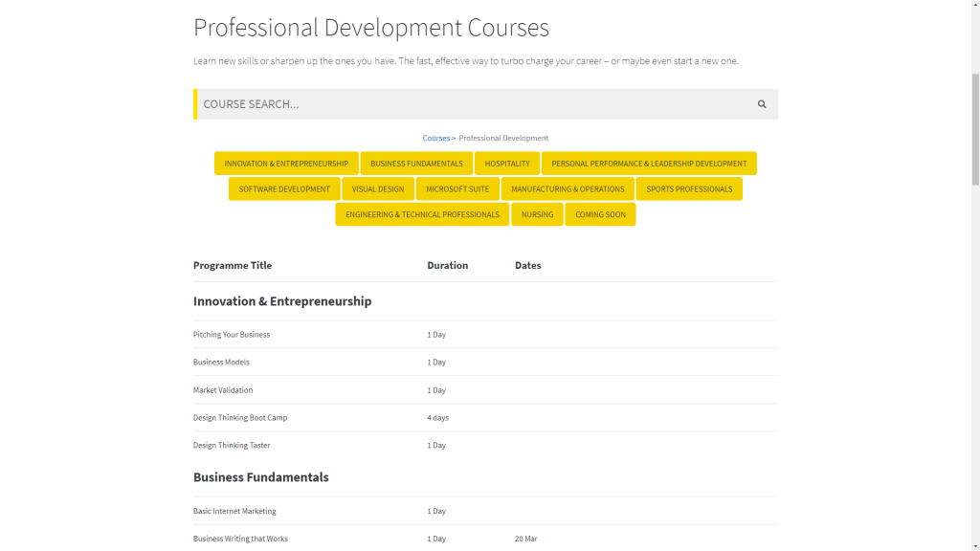Click the Programme Title column header
The image size is (980, 551).
tap(233, 266)
